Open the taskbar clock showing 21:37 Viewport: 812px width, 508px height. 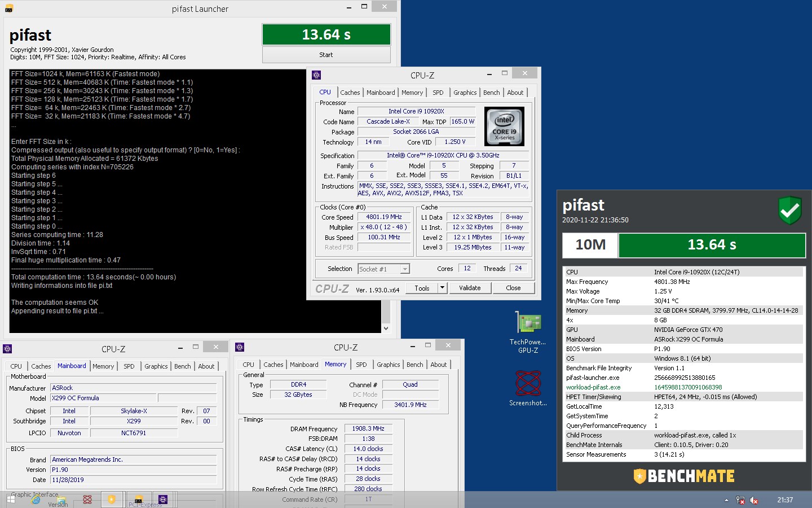click(x=785, y=500)
